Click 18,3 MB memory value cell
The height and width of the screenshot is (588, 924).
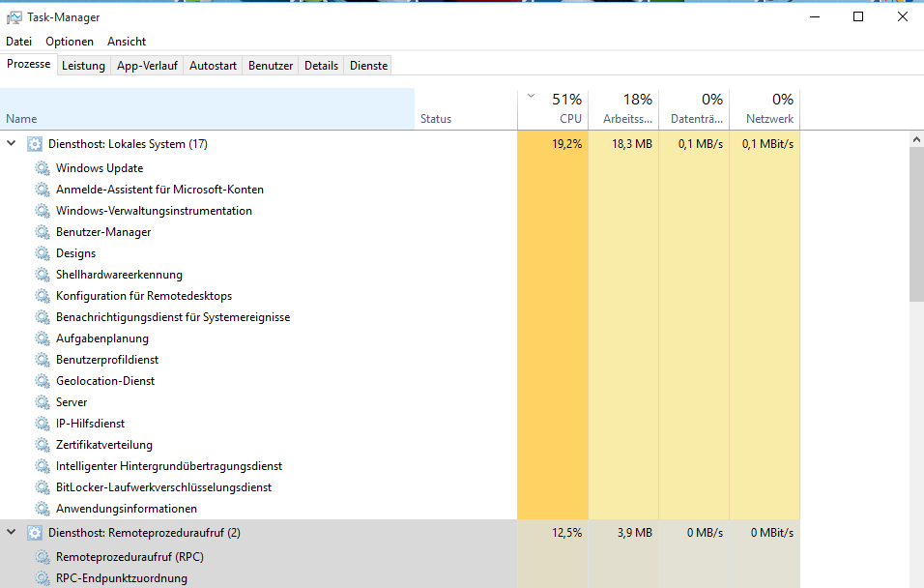pos(623,144)
